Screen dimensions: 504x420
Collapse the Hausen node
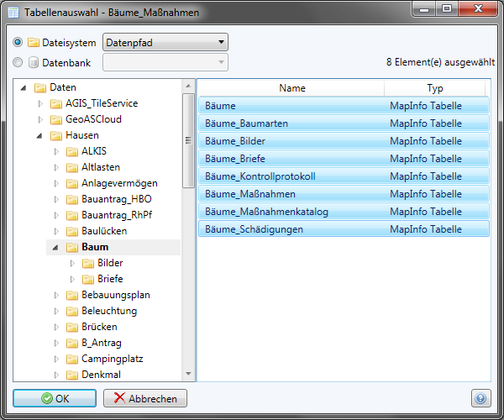(39, 135)
